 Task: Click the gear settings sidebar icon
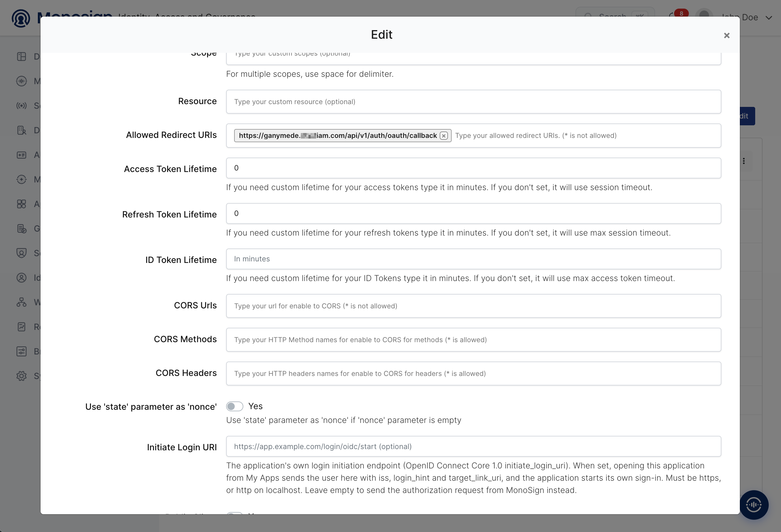click(22, 376)
